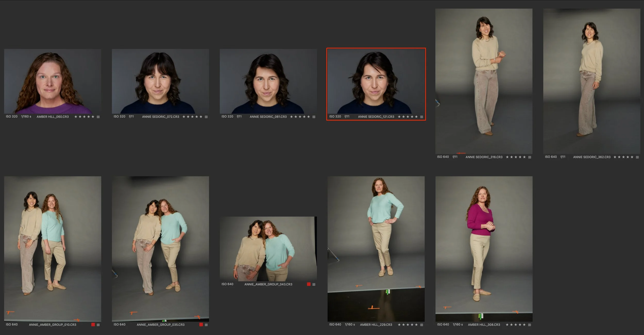Select Amber Hill purple sweater headshot thumbnail

click(x=53, y=81)
